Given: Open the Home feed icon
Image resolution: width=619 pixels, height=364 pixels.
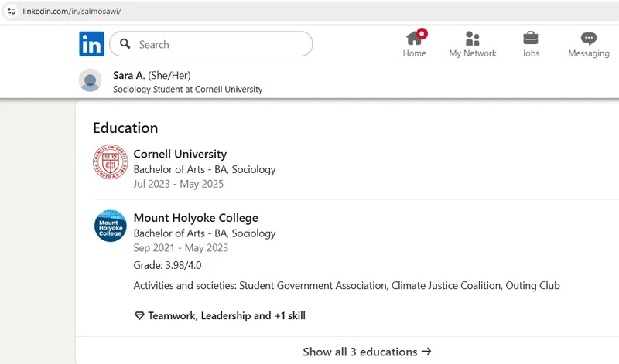Looking at the screenshot, I should 414,39.
